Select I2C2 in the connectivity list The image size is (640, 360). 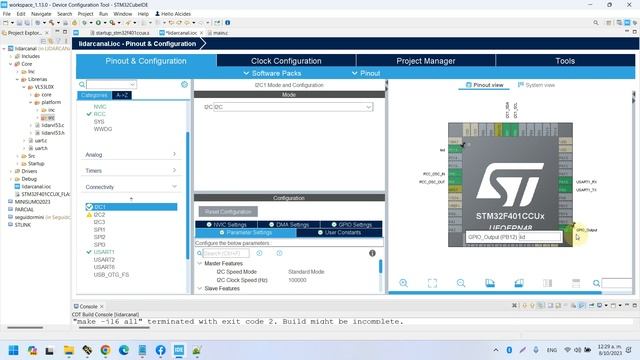(99, 214)
